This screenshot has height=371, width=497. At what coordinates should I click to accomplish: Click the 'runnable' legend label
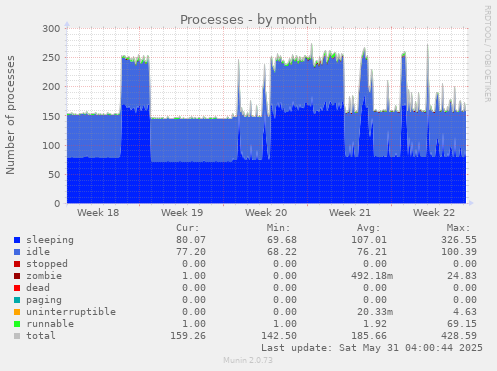coord(50,324)
